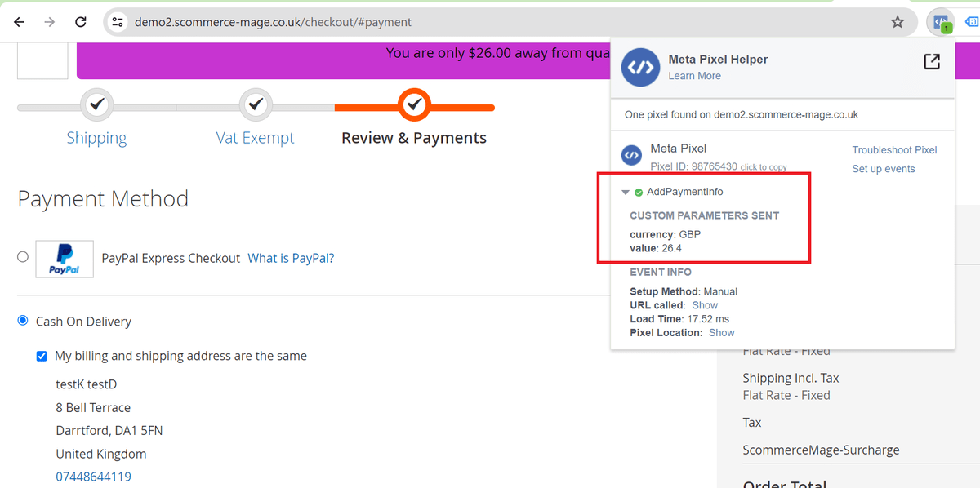Bookmark page with the star icon
The image size is (980, 488).
898,22
